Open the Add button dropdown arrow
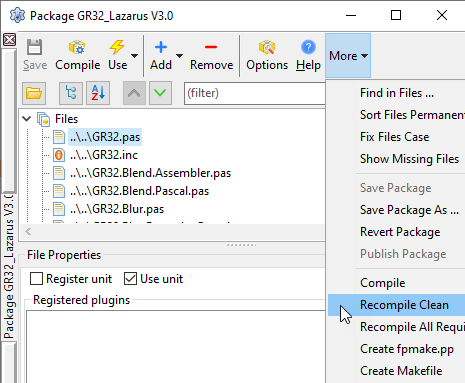The width and height of the screenshot is (465, 383). coord(179,56)
